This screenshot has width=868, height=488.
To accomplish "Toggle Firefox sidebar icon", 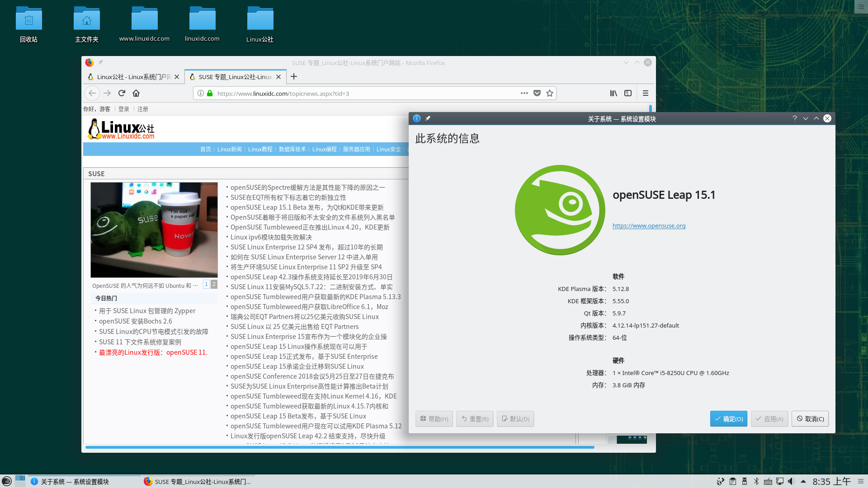I will pos(628,93).
